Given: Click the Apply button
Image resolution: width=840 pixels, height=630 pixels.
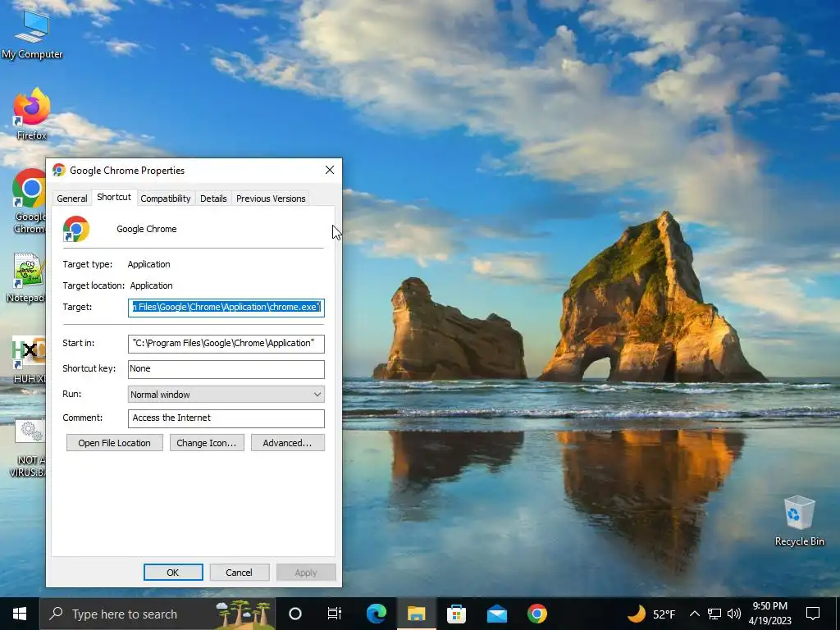Looking at the screenshot, I should (x=306, y=572).
